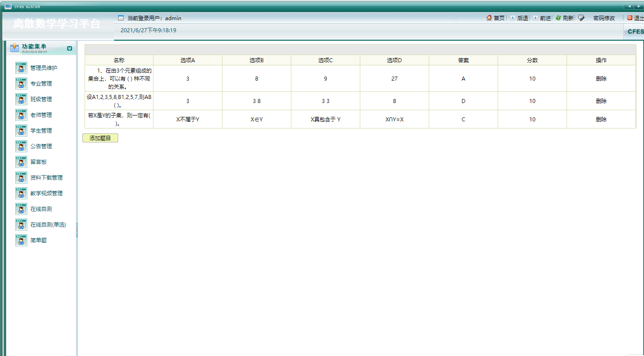Viewport: 644px width, 356px height.
Task: Click the 后退 back arrow icon
Action: [x=512, y=18]
